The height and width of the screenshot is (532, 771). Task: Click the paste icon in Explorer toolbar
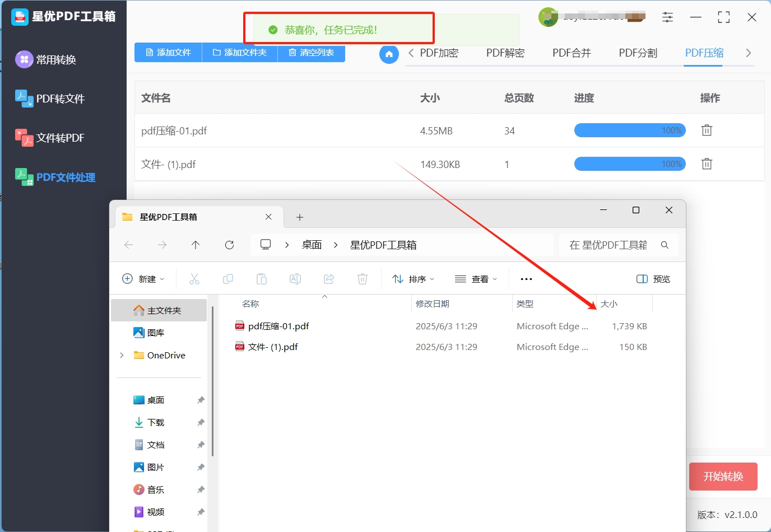pyautogui.click(x=262, y=279)
